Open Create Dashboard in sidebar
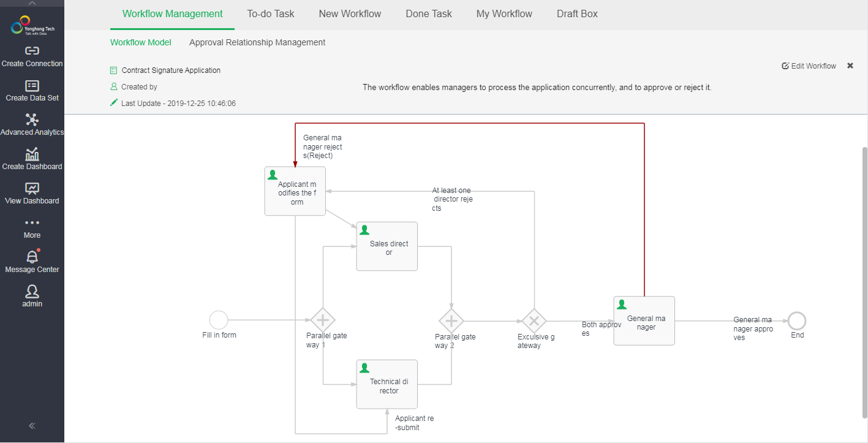 point(32,159)
